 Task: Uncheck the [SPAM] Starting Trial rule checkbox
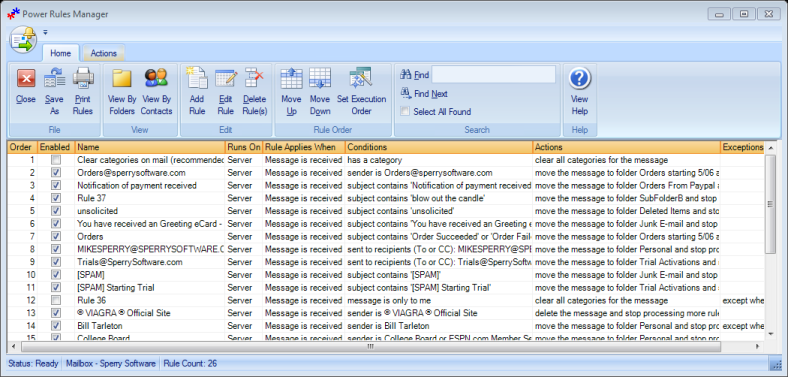56,288
